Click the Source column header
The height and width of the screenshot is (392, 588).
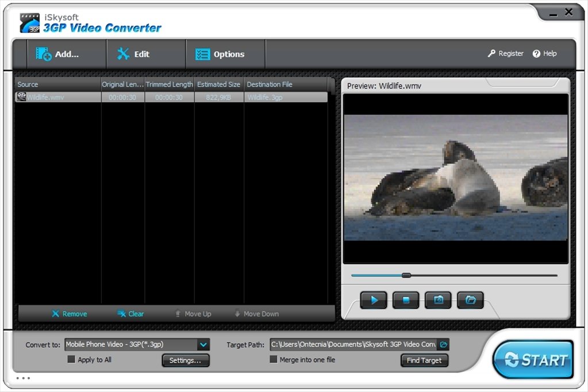click(x=57, y=84)
